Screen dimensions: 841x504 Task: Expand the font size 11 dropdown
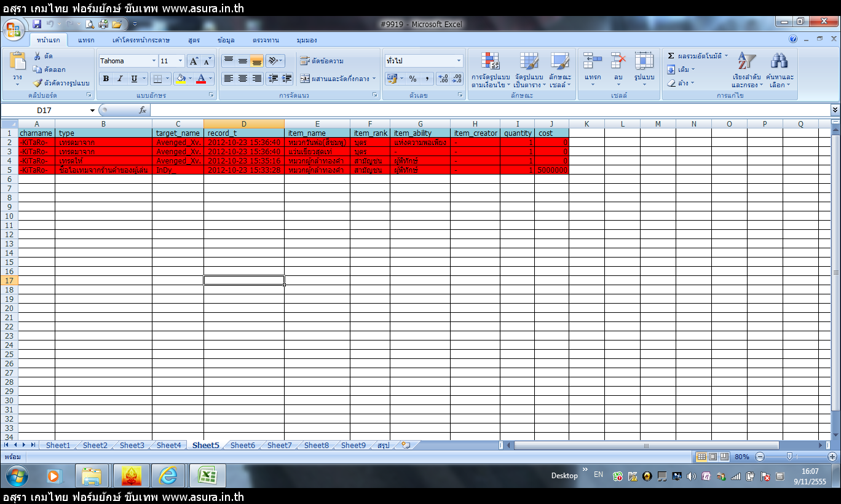(x=180, y=61)
